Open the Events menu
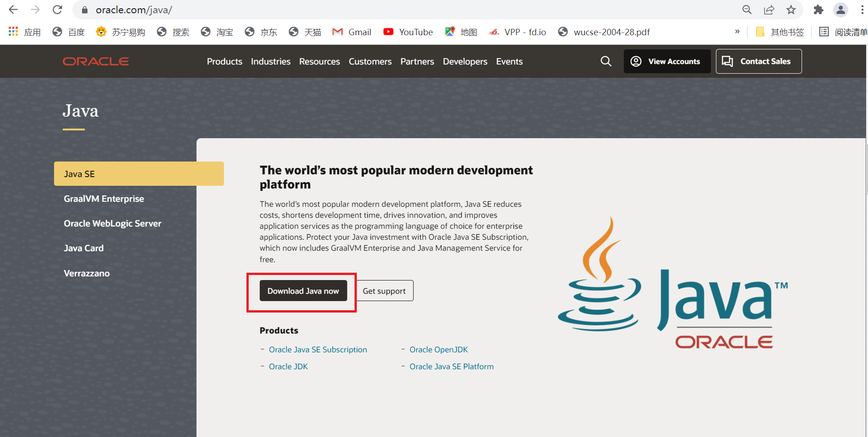This screenshot has width=868, height=437. (509, 61)
